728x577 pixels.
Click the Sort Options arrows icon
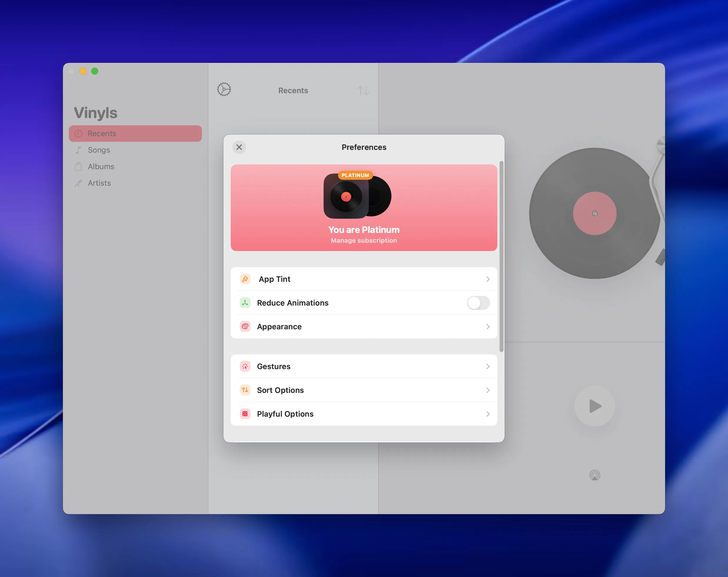click(245, 390)
